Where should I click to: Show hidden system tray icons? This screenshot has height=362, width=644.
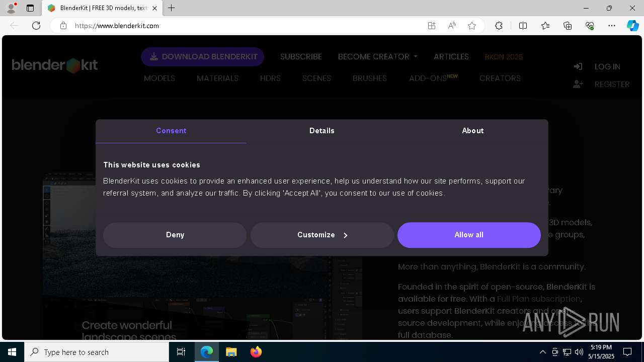click(x=542, y=352)
